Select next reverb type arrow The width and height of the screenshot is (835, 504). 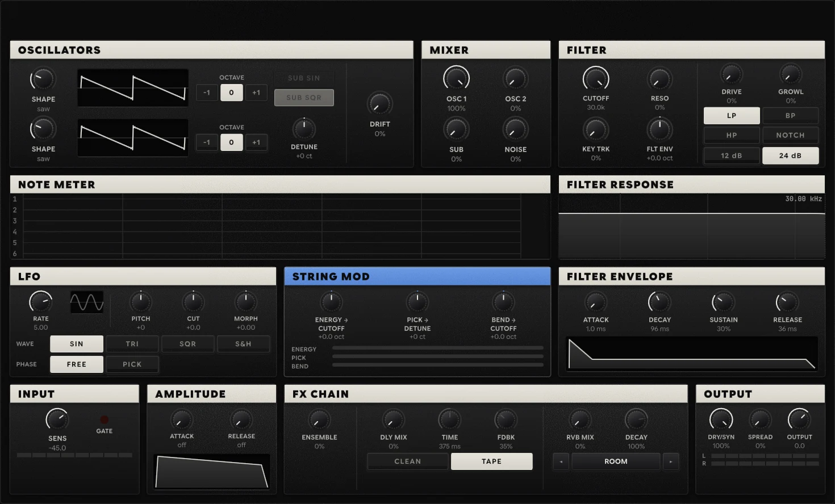click(x=671, y=461)
